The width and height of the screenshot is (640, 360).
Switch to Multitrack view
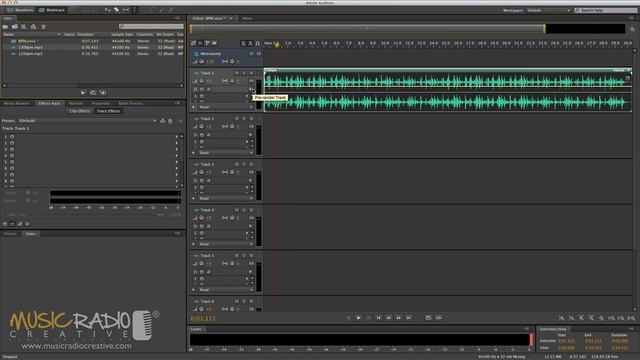[x=51, y=10]
